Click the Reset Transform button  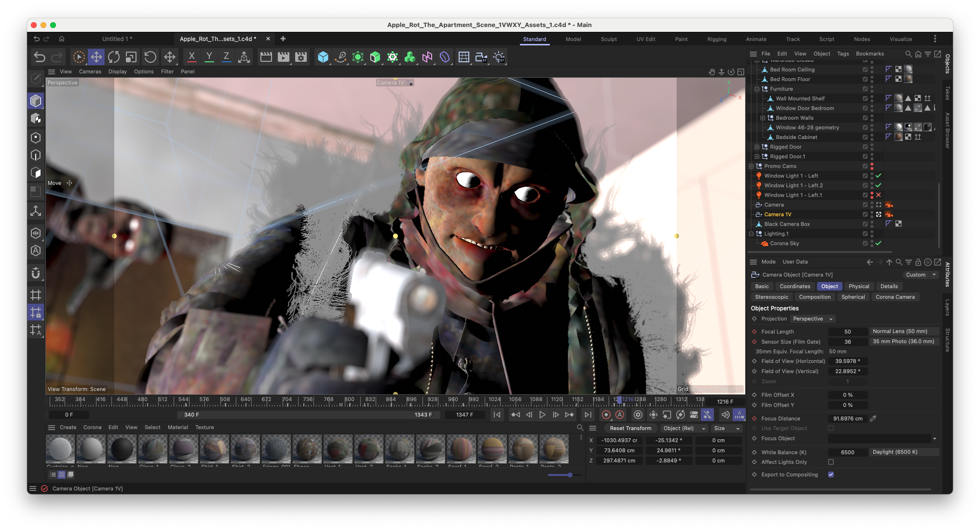630,428
